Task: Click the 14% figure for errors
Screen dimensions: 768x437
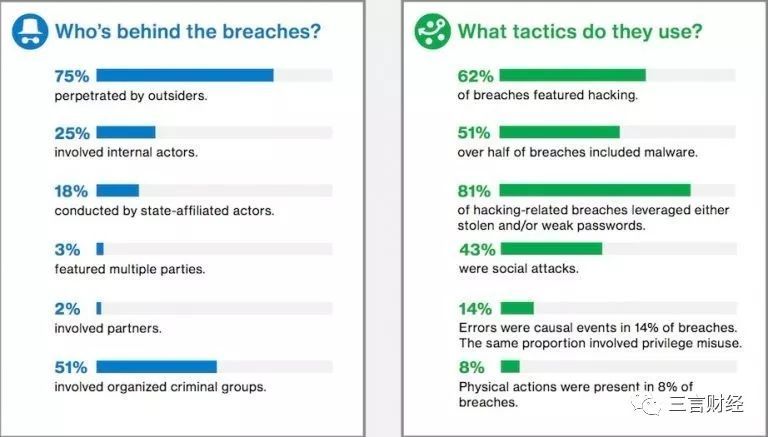Action: 475,308
